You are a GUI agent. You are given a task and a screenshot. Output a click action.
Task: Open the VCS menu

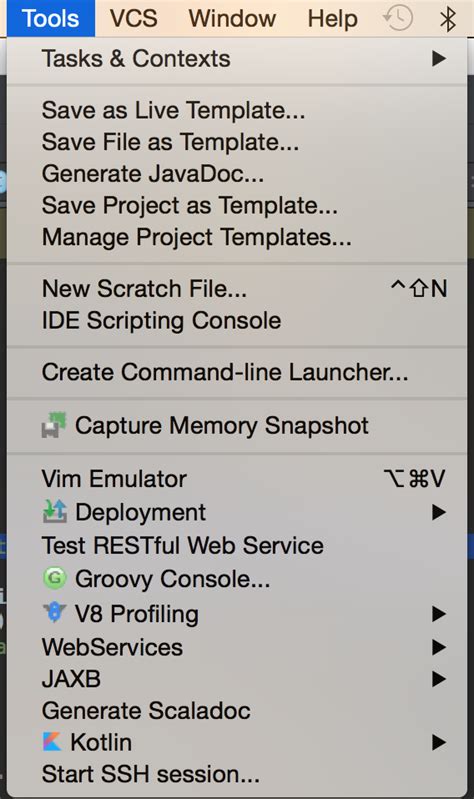(x=134, y=18)
